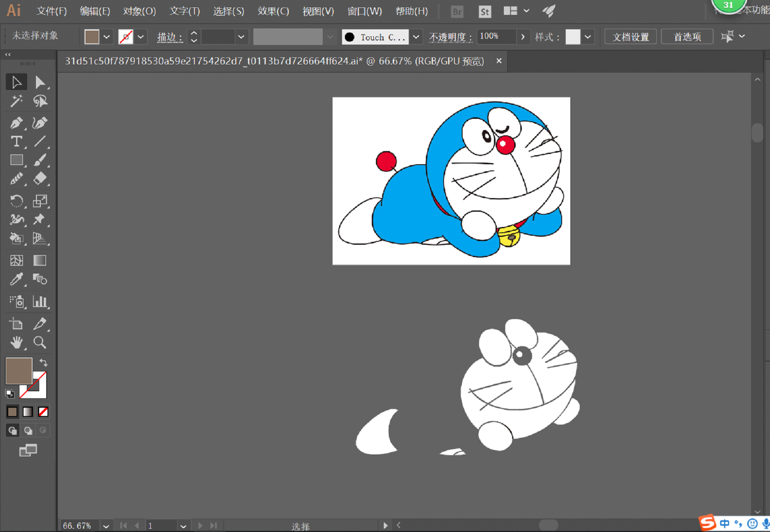Select the Puppet Warp pin tool
Screen dimensions: 770x532
coord(40,220)
